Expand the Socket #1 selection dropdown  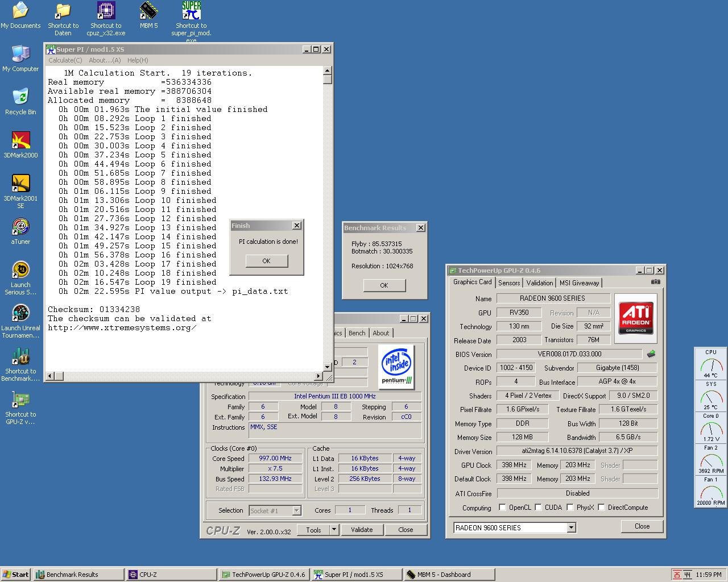[x=296, y=510]
